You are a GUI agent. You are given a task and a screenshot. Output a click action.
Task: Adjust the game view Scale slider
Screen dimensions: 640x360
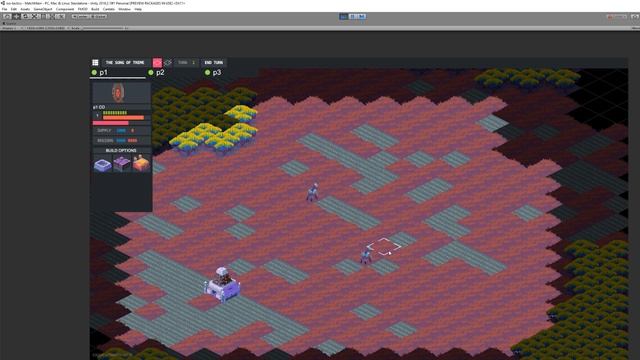(x=104, y=28)
